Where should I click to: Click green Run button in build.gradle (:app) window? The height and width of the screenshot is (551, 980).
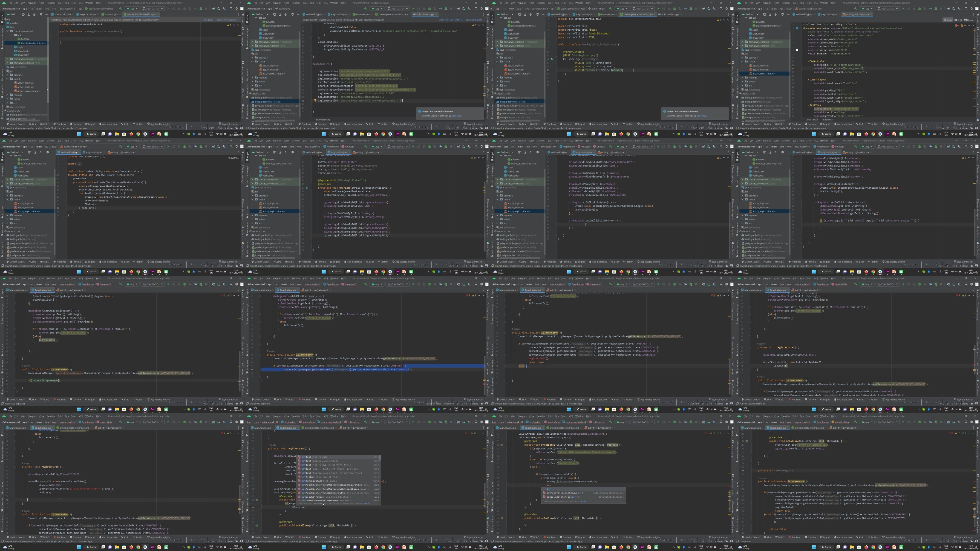point(413,8)
